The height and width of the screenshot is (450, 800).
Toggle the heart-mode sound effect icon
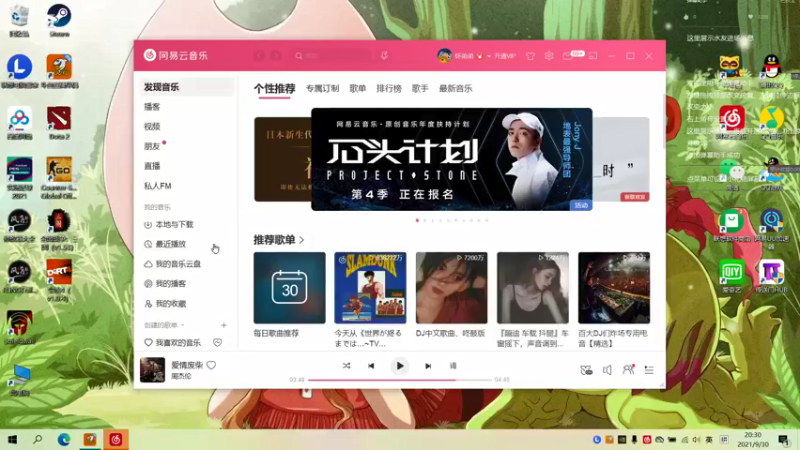pos(586,370)
